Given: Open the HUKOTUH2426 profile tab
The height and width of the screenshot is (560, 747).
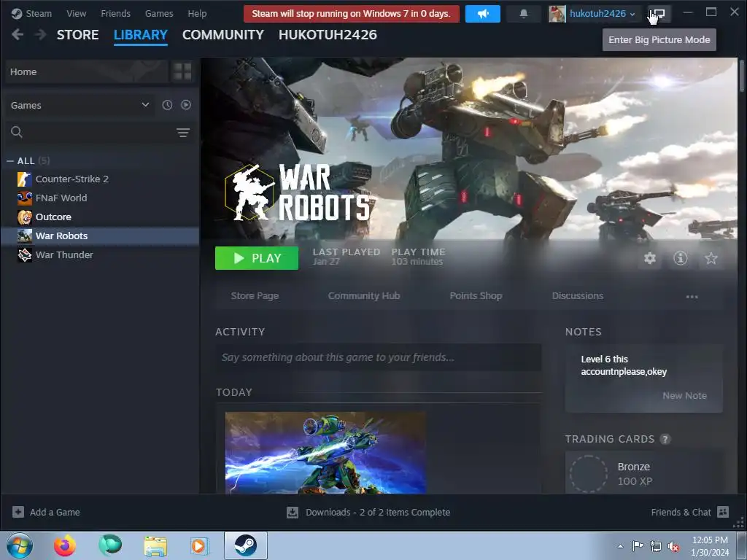Looking at the screenshot, I should coord(328,35).
